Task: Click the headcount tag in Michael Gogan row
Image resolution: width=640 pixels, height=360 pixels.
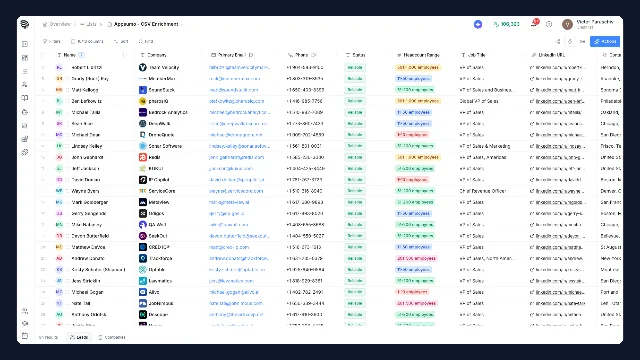Action: [x=412, y=292]
